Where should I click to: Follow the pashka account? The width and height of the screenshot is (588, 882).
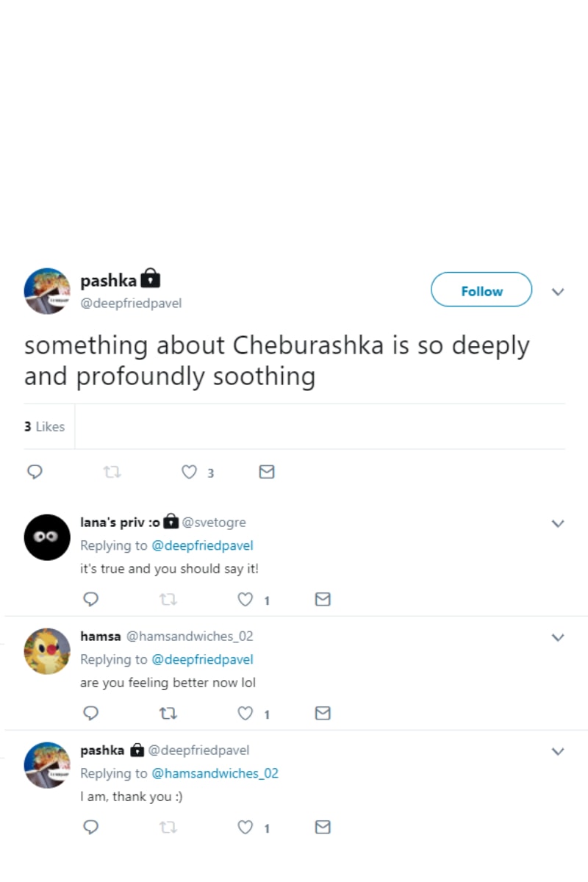481,291
